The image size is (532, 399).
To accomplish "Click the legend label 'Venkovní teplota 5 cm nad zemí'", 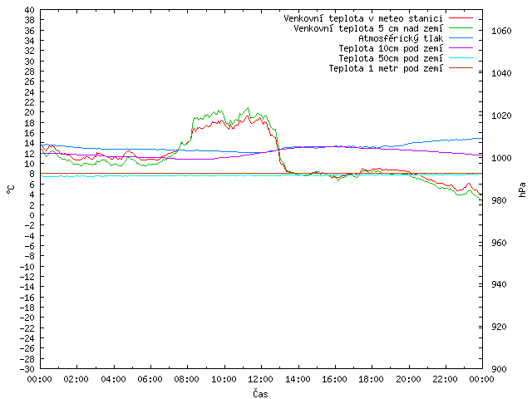I will click(x=368, y=28).
